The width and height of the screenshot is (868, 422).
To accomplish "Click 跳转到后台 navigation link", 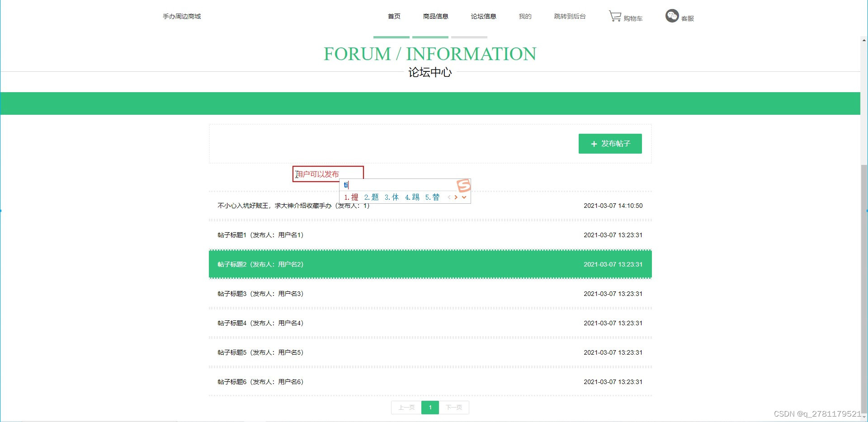I will point(570,16).
